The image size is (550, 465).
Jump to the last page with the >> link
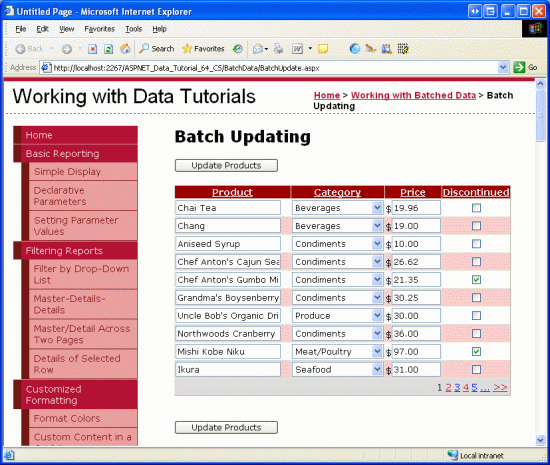[x=500, y=388]
